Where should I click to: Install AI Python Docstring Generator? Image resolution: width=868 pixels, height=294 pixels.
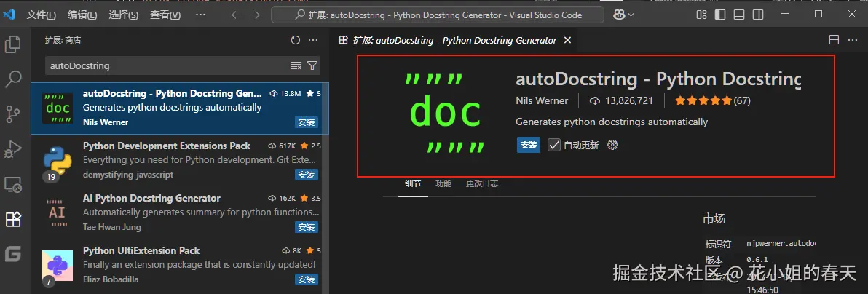[x=307, y=226]
